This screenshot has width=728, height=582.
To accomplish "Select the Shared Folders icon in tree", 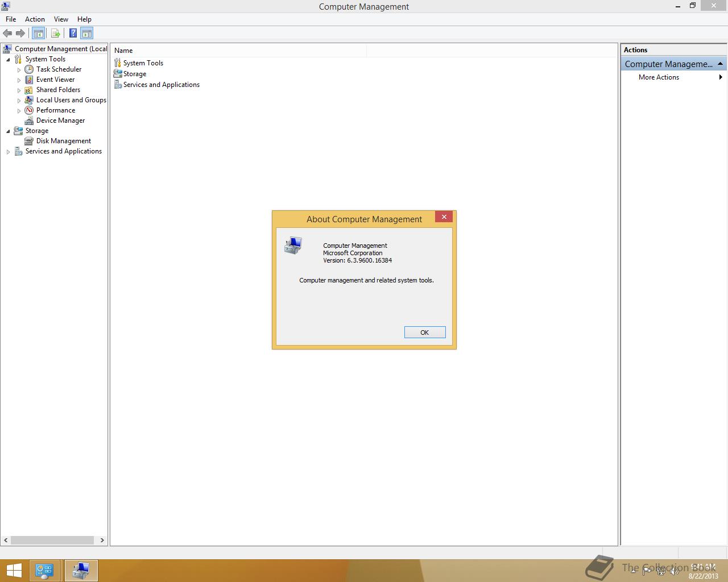I will tap(29, 90).
